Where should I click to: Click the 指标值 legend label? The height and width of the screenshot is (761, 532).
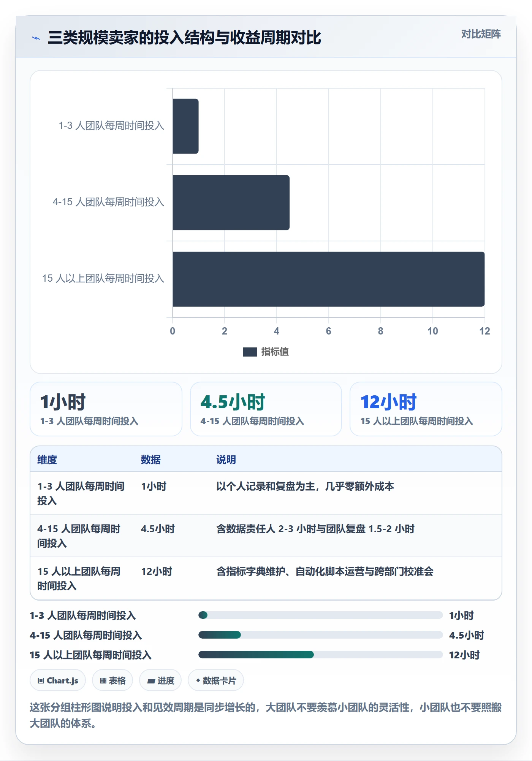[275, 352]
